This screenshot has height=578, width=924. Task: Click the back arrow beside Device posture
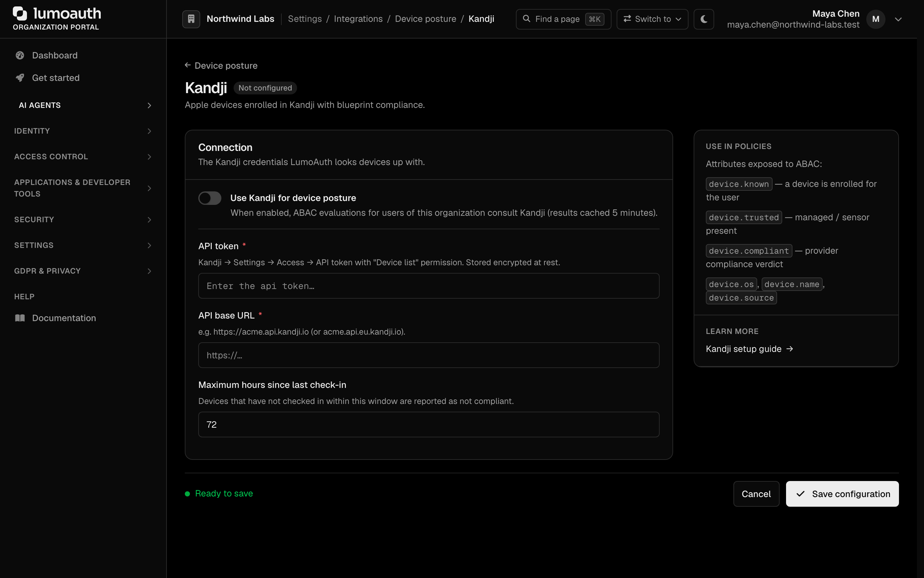[187, 66]
